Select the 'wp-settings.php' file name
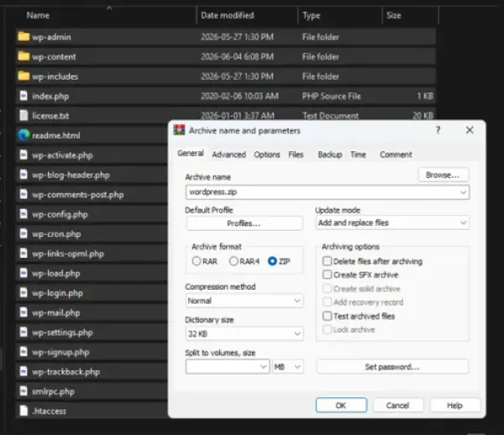504x435 pixels. click(62, 333)
